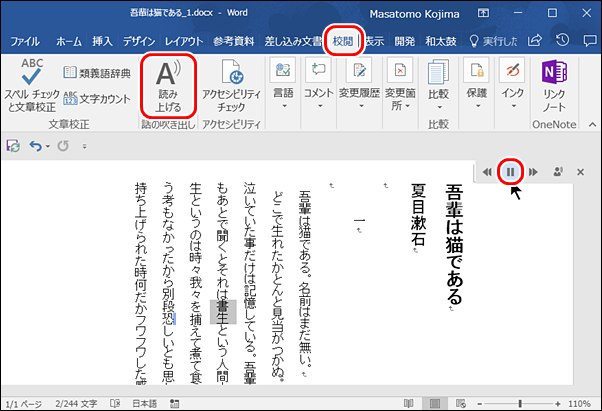Click the chapter number 一 in document

tap(359, 221)
